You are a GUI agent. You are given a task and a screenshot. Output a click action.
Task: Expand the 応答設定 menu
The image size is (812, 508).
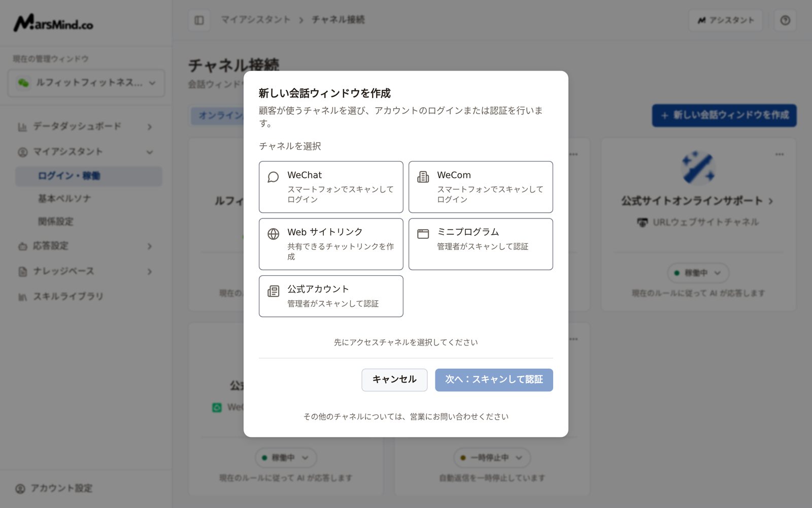pos(85,246)
